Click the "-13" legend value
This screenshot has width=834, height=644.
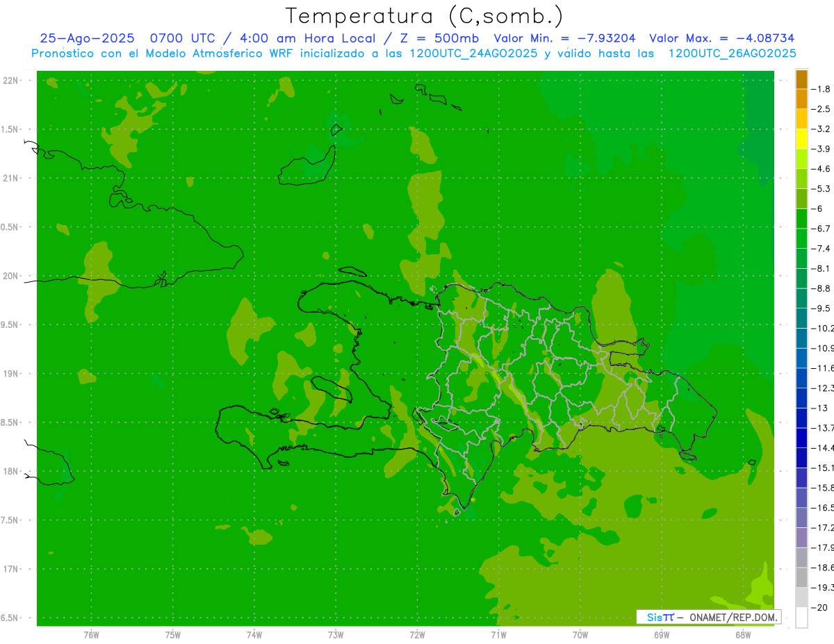click(x=820, y=408)
